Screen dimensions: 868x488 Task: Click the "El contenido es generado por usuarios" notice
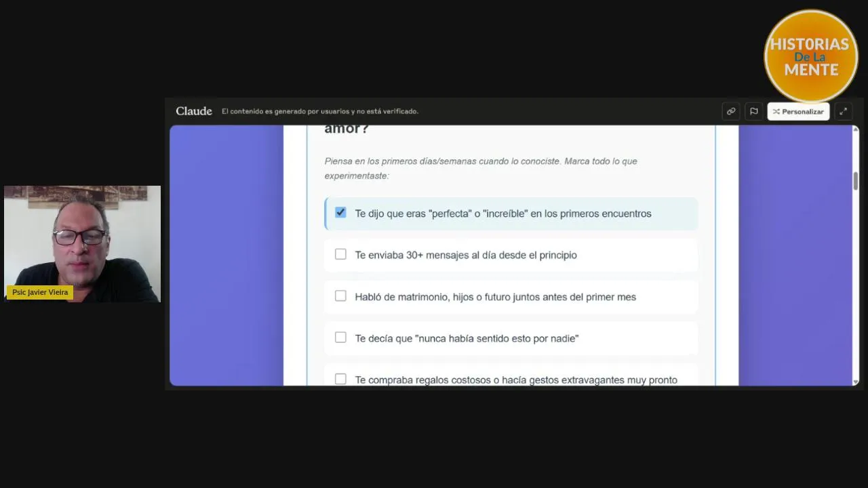320,111
